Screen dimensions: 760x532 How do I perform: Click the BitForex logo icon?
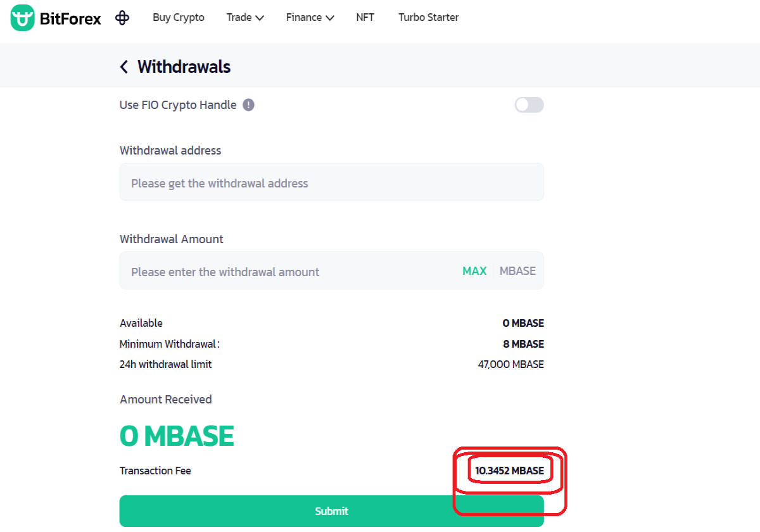coord(23,18)
